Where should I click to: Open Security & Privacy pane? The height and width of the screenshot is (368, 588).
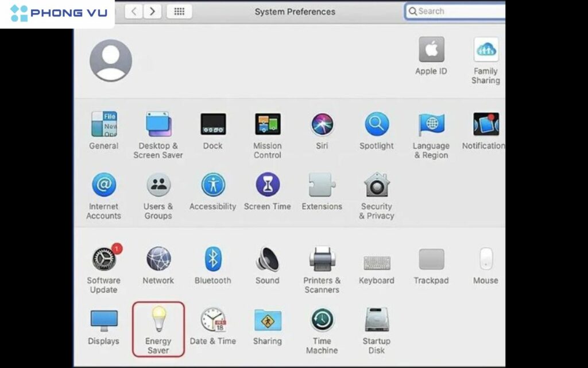click(377, 186)
